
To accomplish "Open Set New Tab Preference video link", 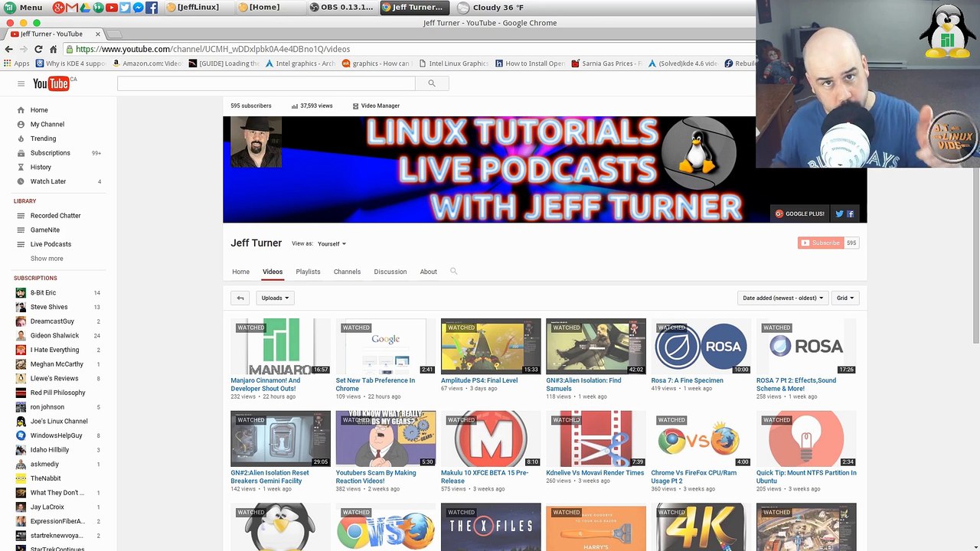I will tap(375, 384).
